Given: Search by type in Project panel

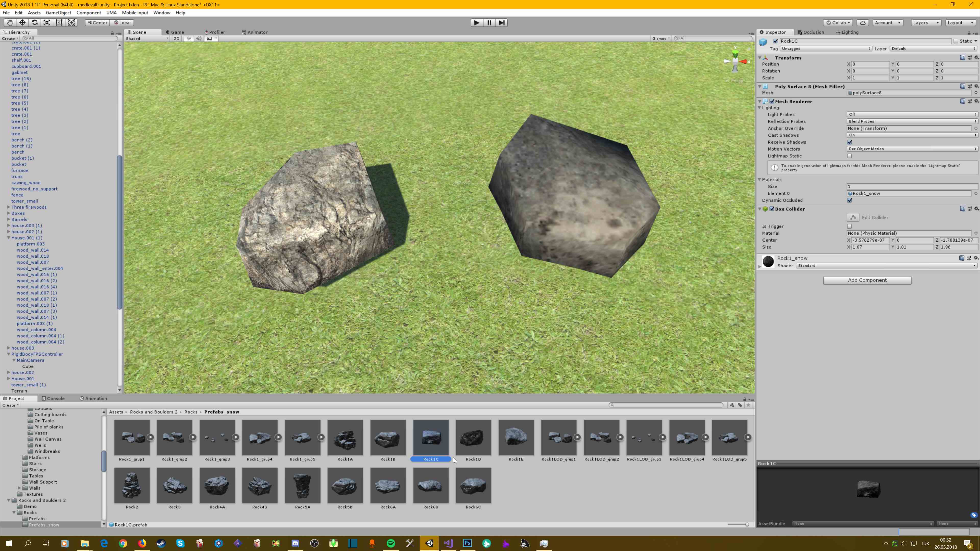Looking at the screenshot, I should tap(732, 405).
